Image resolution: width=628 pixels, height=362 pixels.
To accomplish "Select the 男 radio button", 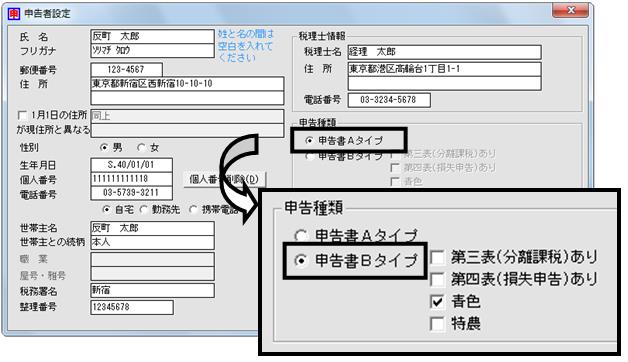I will [x=105, y=148].
